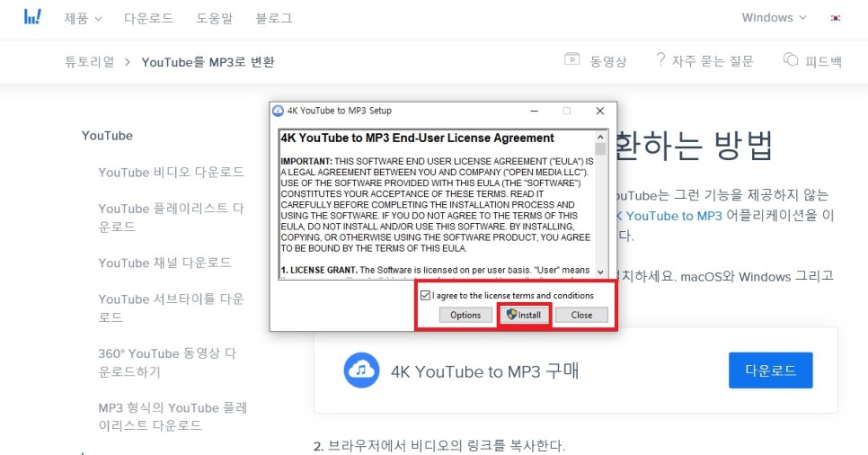Toggle I agree to the license terms checkbox
The image size is (868, 455).
425,295
